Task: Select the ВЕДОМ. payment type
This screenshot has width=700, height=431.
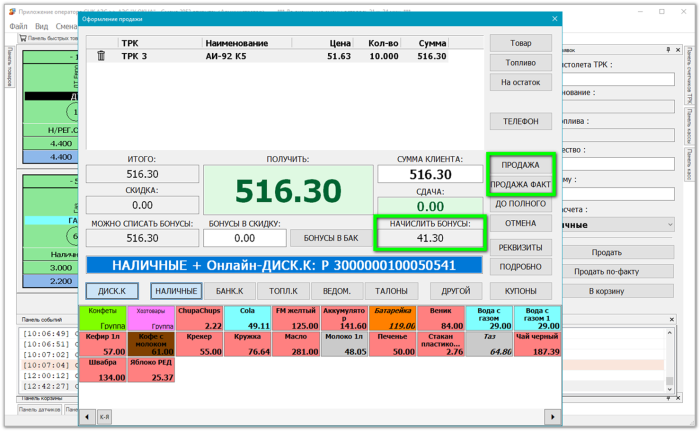Action: tap(337, 291)
